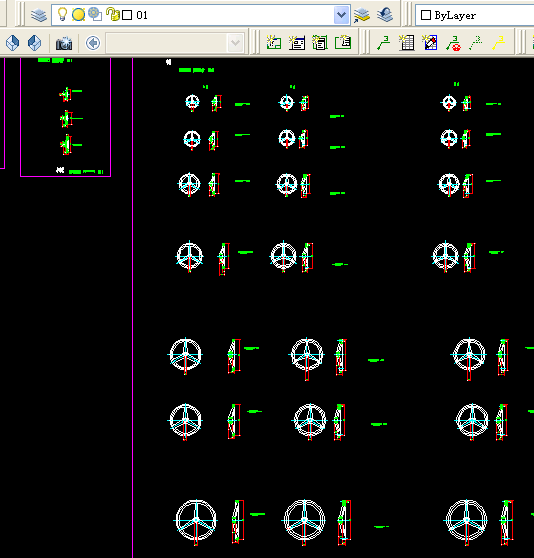
Task: Click the Layer Previous icon
Action: [385, 15]
